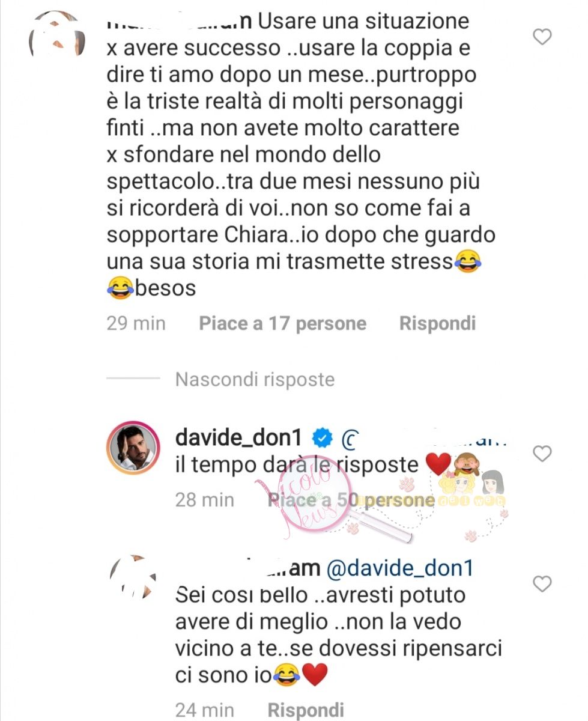Like the 'Sei così bello' reply

click(542, 583)
